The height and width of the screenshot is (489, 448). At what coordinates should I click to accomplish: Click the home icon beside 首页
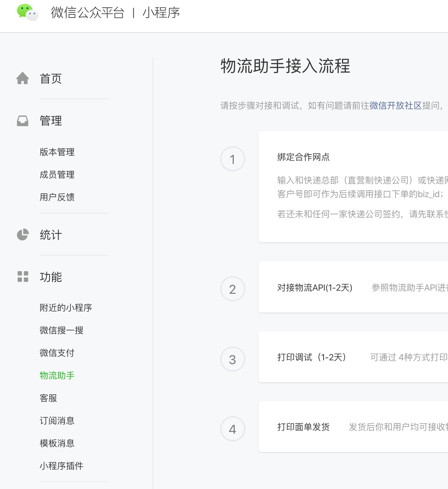[x=23, y=78]
